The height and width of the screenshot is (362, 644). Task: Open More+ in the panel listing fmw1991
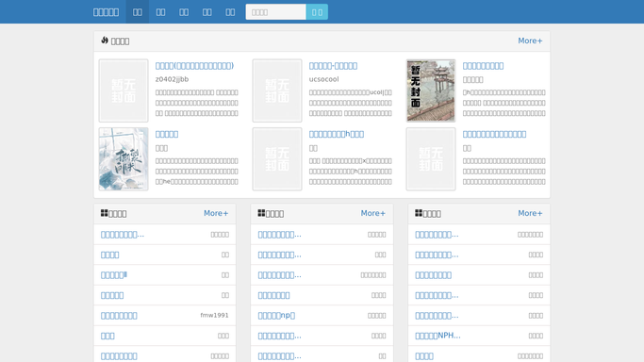[x=216, y=213]
